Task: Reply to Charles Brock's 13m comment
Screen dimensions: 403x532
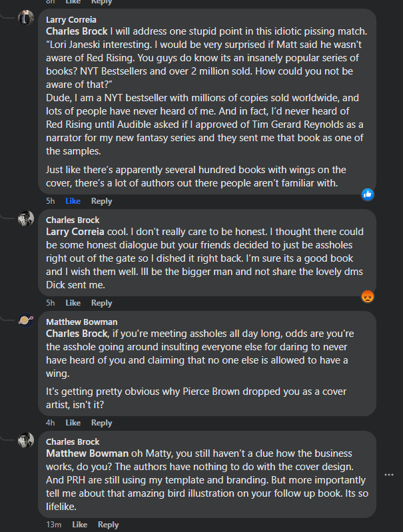Action: (108, 525)
